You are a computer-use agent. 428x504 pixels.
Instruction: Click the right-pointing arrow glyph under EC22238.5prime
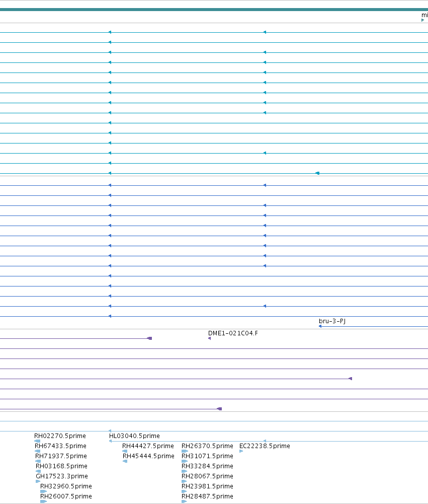241,451
